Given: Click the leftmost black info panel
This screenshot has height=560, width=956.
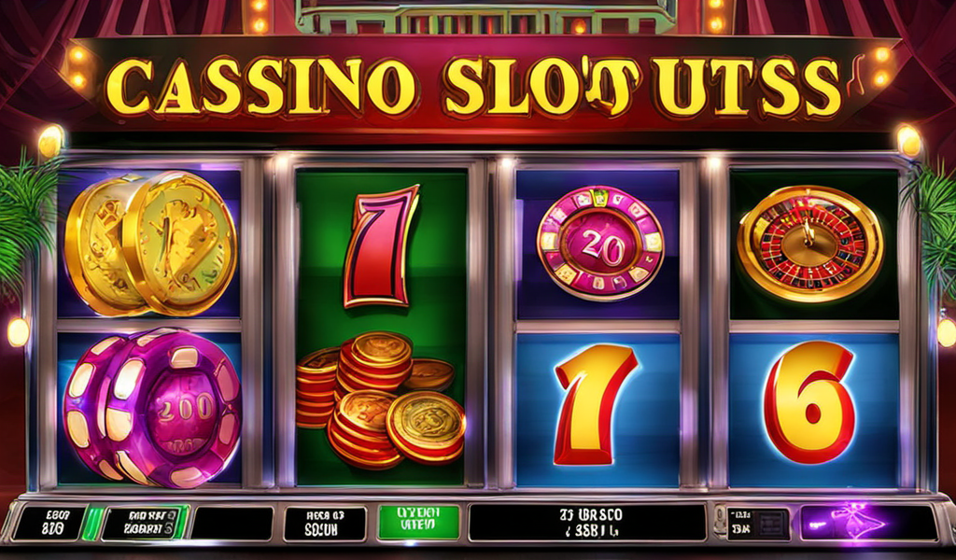Looking at the screenshot, I should coord(49,524).
